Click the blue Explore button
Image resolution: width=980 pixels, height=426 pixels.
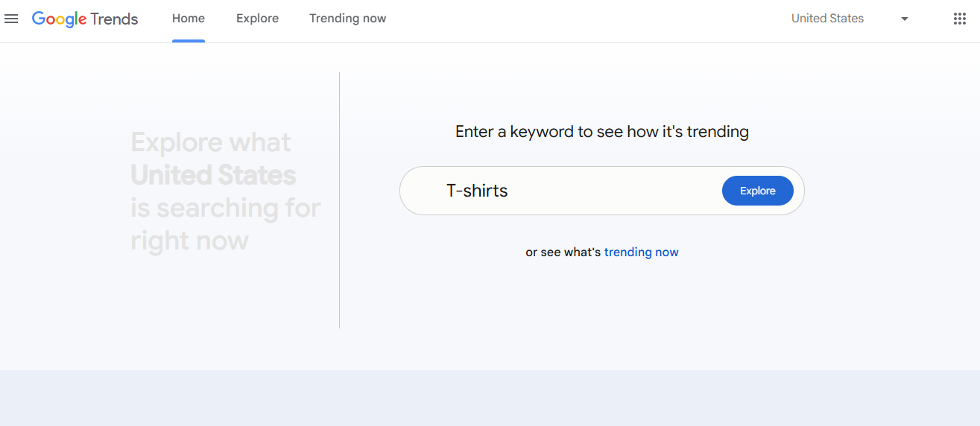(x=758, y=191)
